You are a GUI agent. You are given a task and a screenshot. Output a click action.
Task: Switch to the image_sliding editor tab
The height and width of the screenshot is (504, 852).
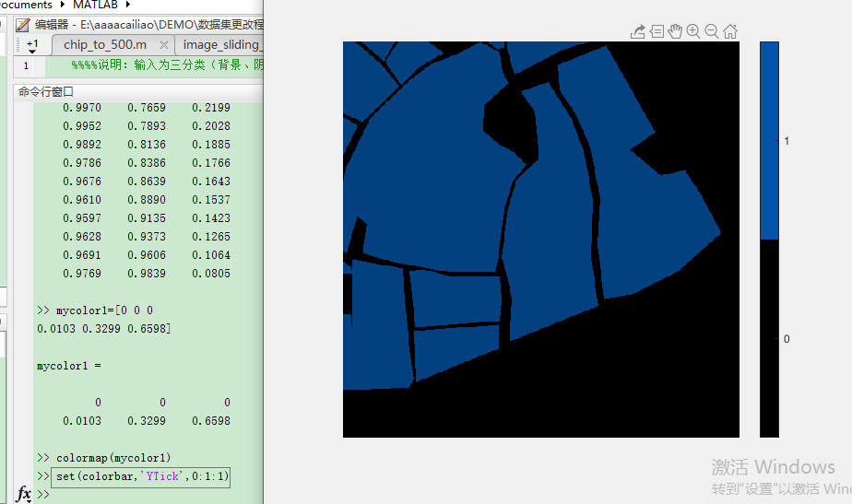pos(222,44)
